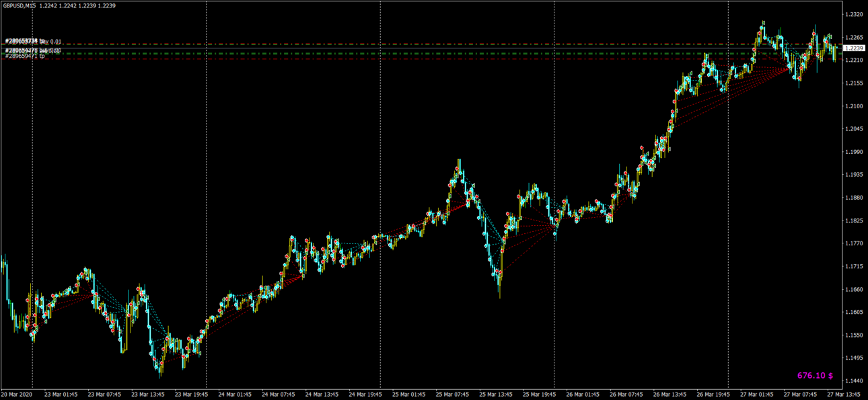This screenshot has width=868, height=400.
Task: Click the 1.1825 price scale label
Action: coord(854,221)
